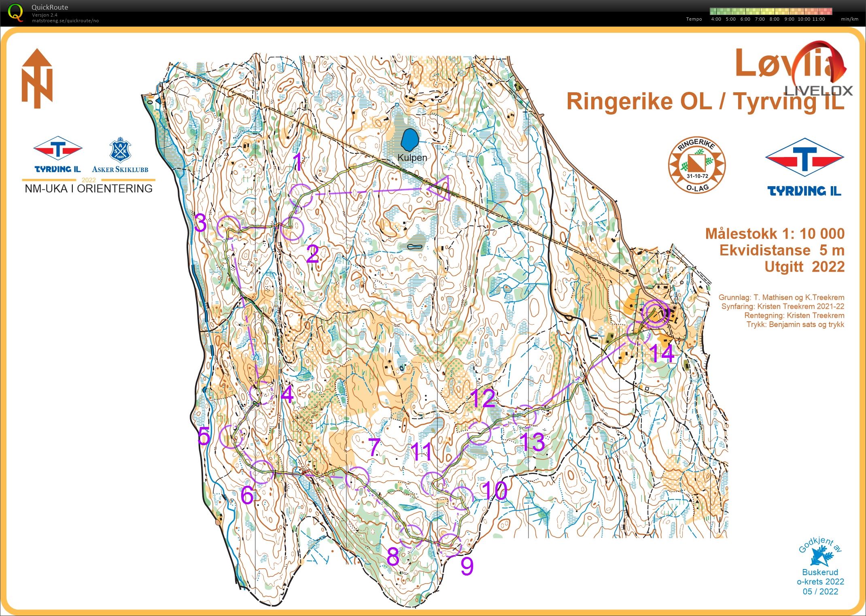The height and width of the screenshot is (616, 866).
Task: Click the Tempo colour gradient bar
Action: point(771,11)
